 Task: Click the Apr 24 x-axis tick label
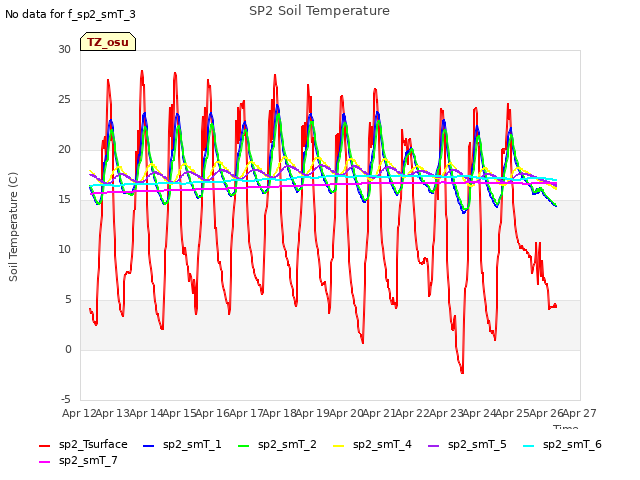coord(479,413)
